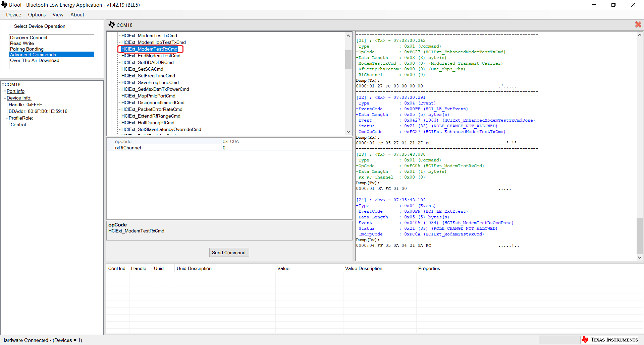Select Over The Air Download operation
Viewport: 644px width, 345px height.
coord(35,61)
